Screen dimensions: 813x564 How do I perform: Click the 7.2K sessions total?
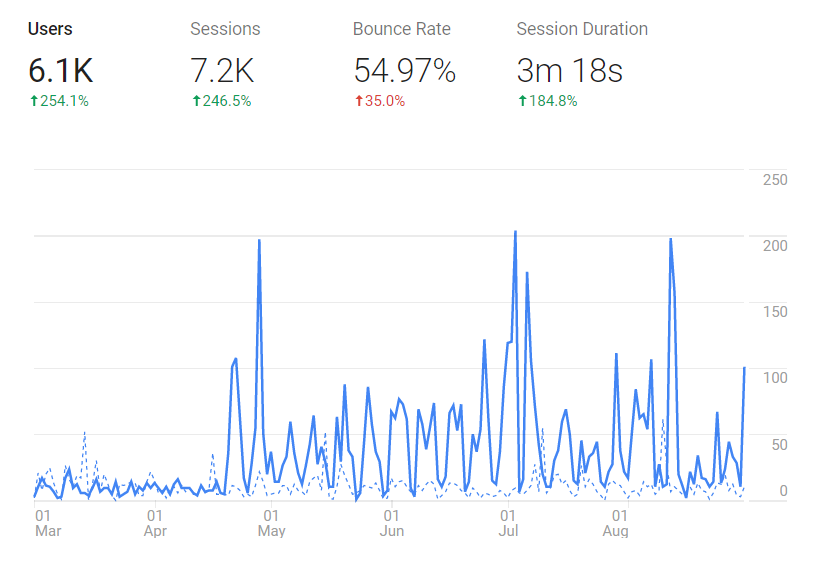tap(222, 70)
